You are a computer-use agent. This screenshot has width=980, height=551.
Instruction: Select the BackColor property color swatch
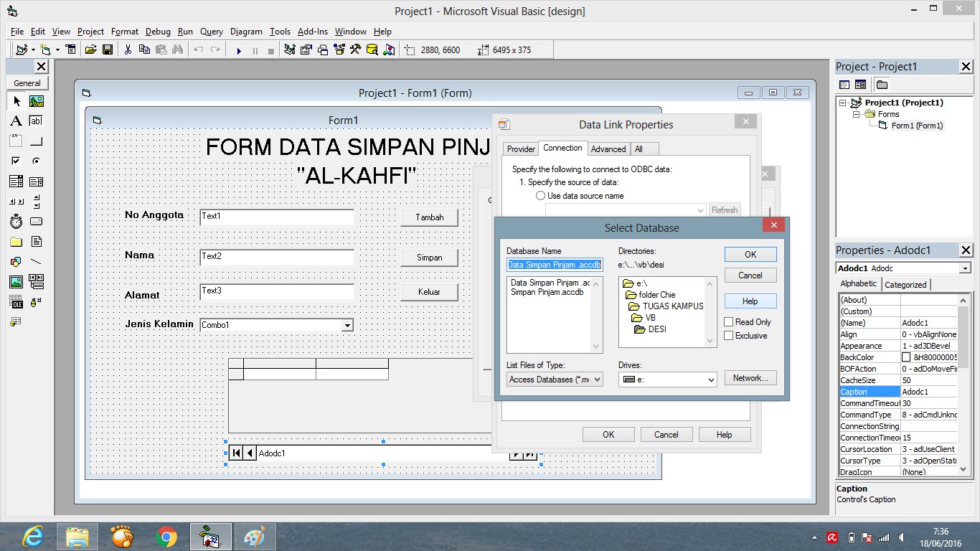[x=906, y=357]
